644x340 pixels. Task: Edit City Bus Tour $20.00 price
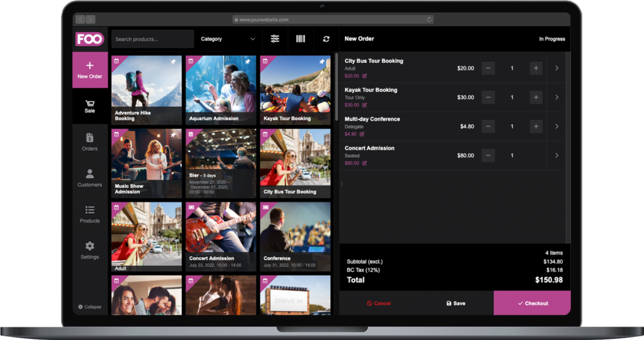click(x=364, y=76)
